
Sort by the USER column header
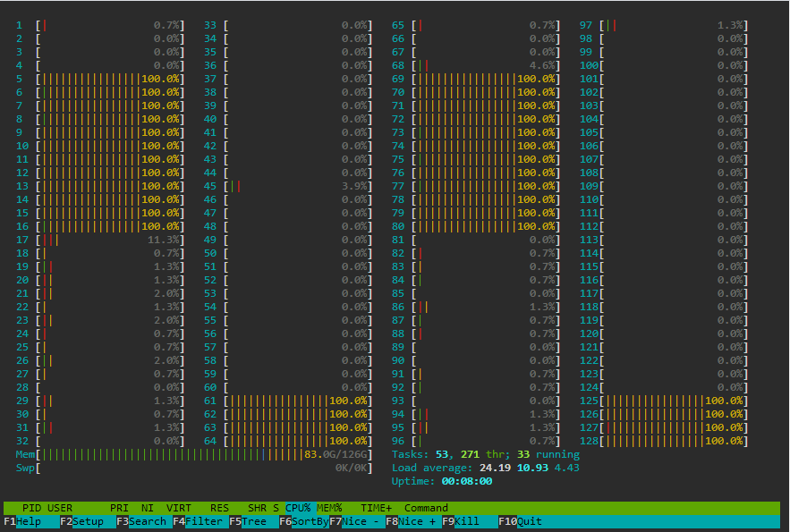[60, 508]
